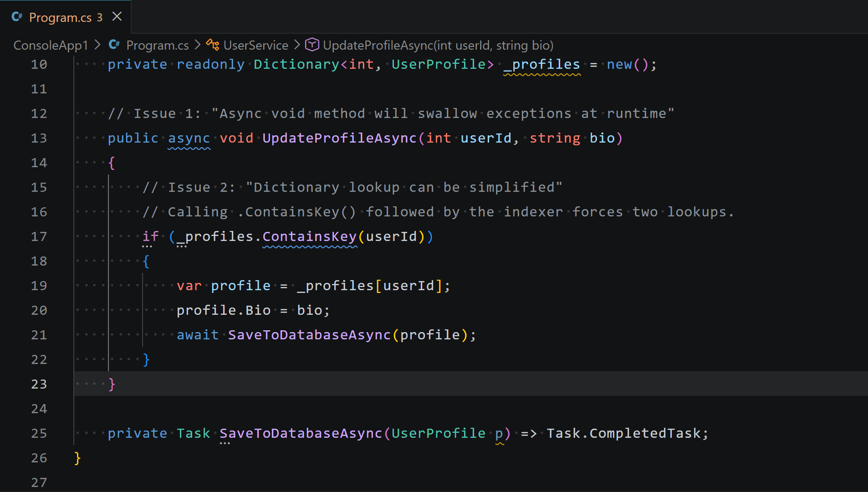Click the underlined _profiles field declaration
868x492 pixels.
pos(542,64)
